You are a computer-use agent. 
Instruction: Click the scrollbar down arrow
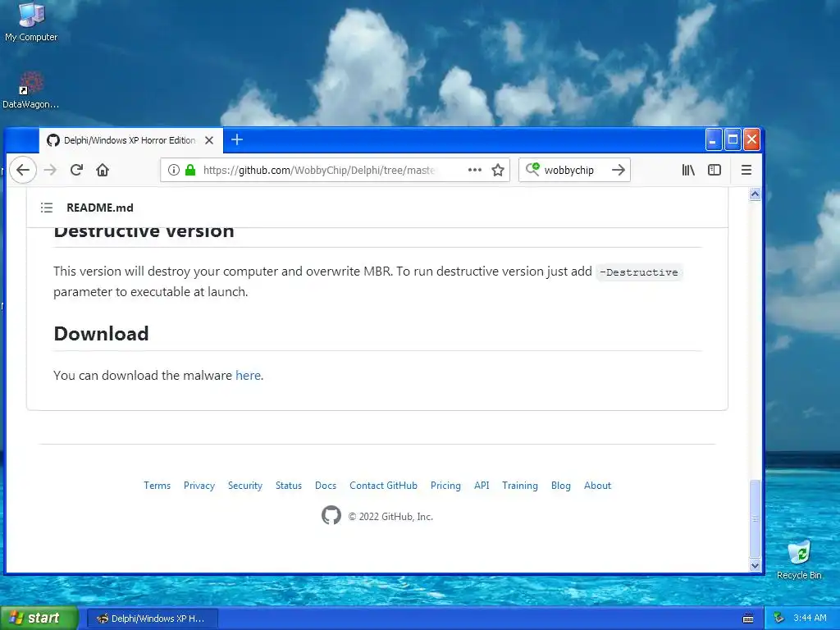tap(755, 565)
